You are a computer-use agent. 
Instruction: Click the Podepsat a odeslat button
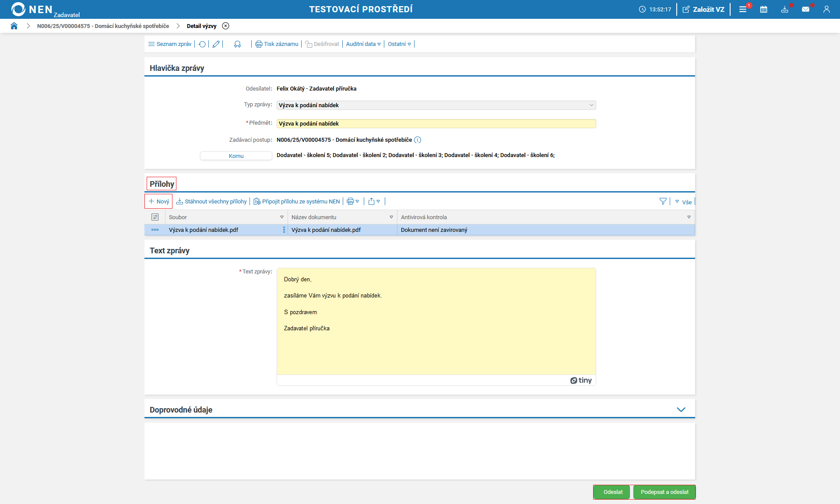[x=664, y=492]
